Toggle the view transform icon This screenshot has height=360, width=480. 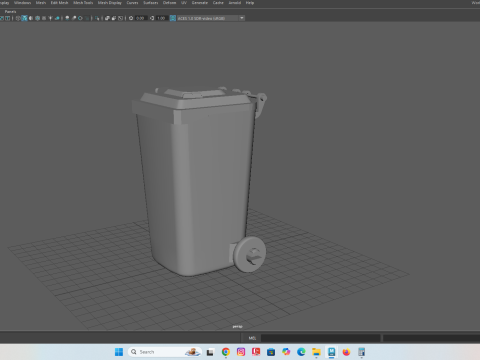coord(173,18)
